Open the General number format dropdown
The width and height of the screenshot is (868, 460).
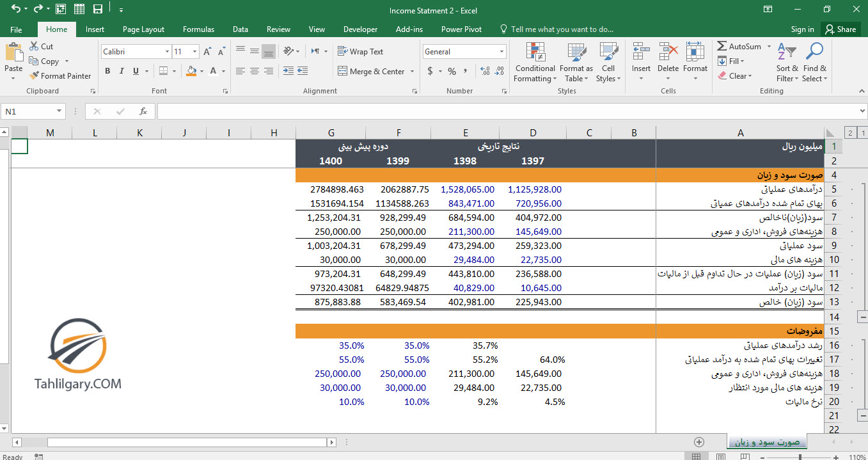tap(501, 52)
